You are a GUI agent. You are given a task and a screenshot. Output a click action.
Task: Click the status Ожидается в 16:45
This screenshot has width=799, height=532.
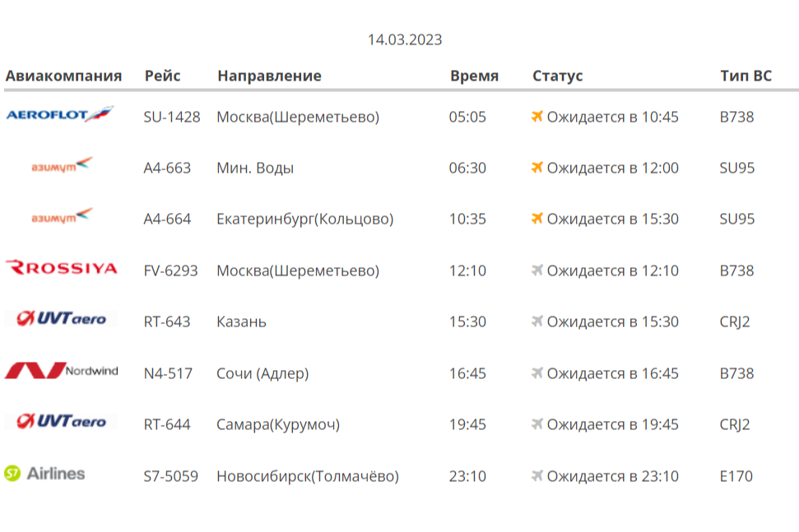pyautogui.click(x=613, y=373)
